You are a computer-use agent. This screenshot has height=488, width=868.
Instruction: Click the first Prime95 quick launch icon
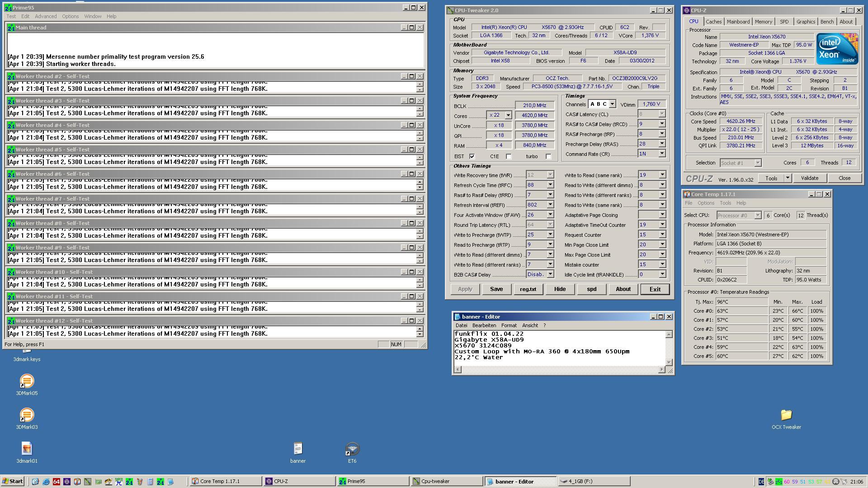click(129, 482)
